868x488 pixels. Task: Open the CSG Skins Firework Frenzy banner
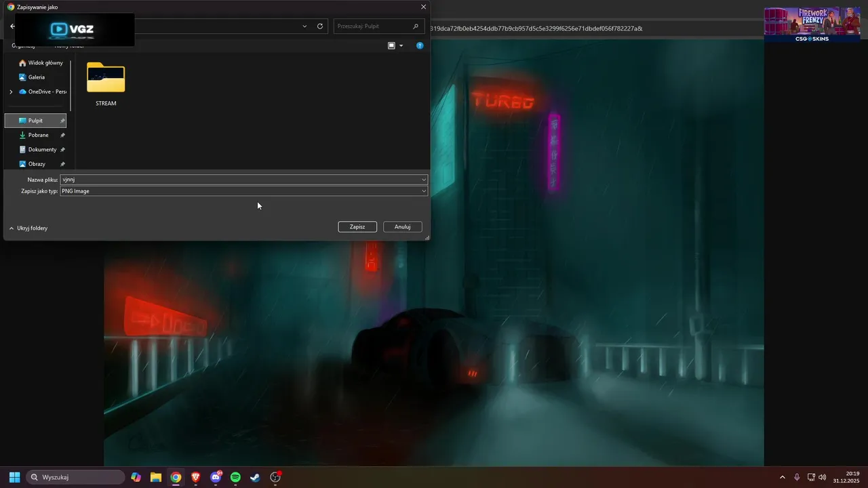tap(812, 24)
